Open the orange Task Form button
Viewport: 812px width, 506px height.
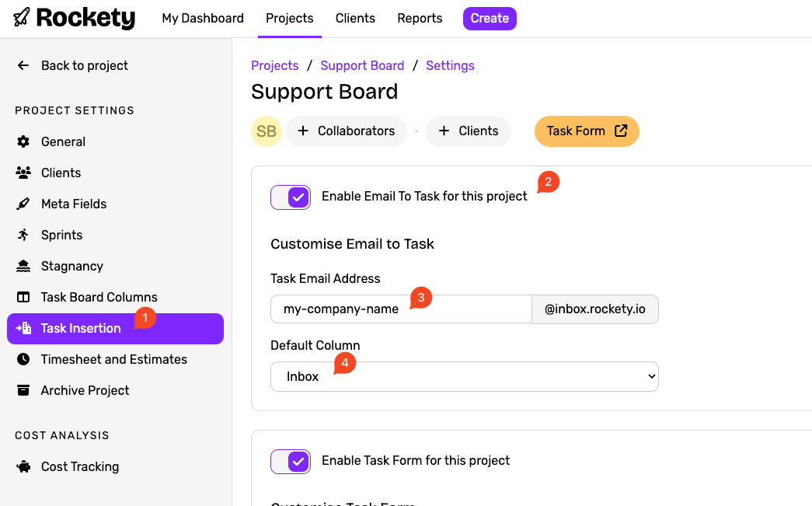tap(587, 131)
